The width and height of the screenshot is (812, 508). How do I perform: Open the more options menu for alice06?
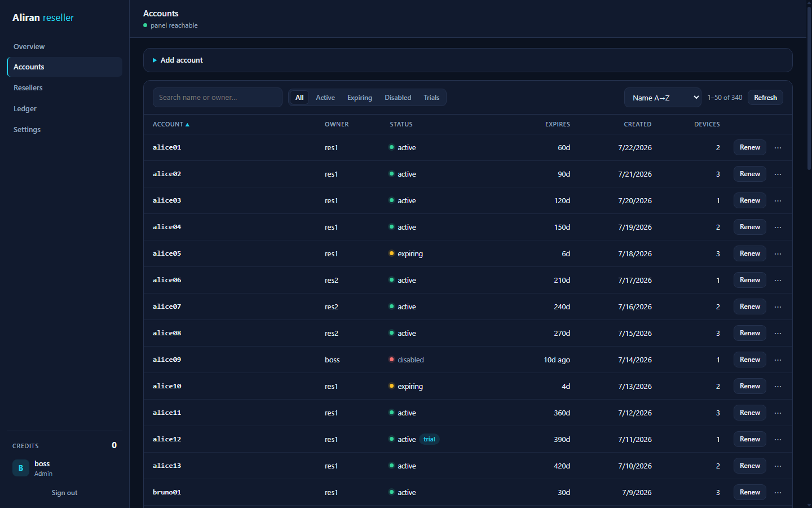(778, 280)
